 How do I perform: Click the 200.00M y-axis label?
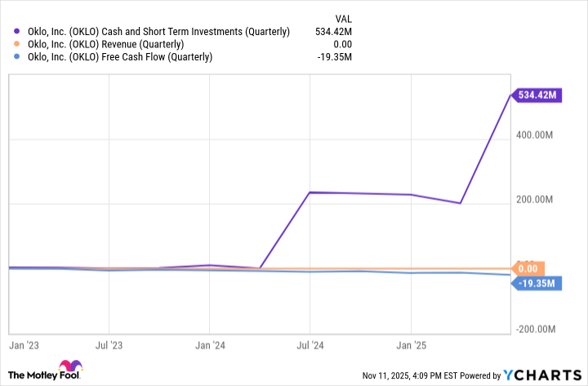534,199
